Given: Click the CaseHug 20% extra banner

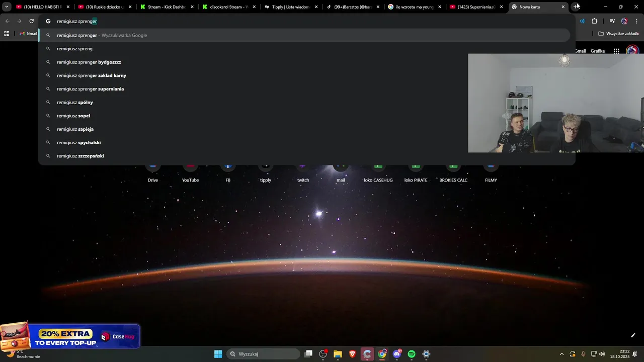Looking at the screenshot, I should point(70,336).
